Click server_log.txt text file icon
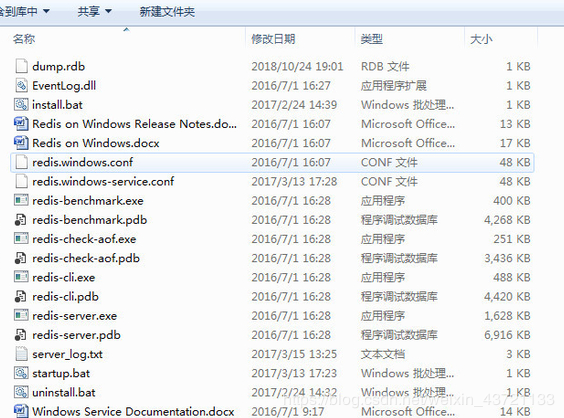Screen dimensions: 564x418 coord(21,354)
